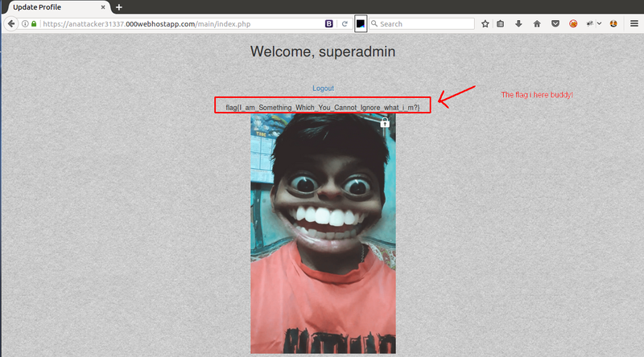644x357 pixels.
Task: Close the Update Profile tab
Action: [x=102, y=7]
